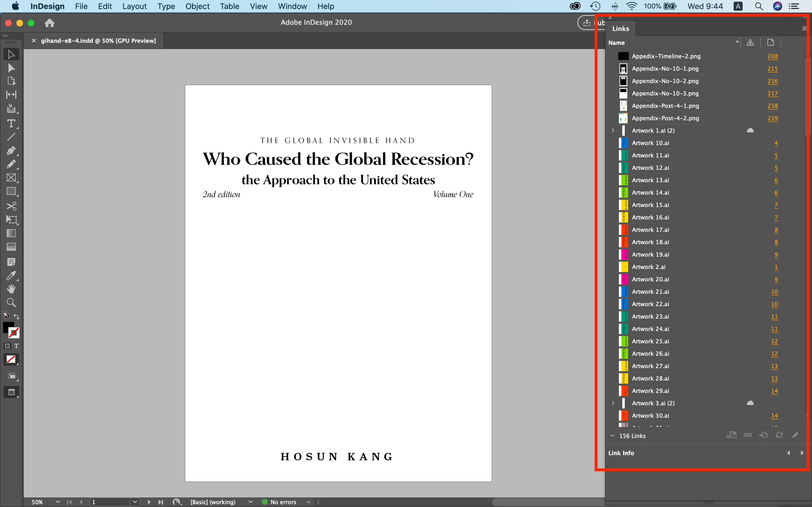Select the Pen tool
The image size is (812, 507).
coord(11,151)
